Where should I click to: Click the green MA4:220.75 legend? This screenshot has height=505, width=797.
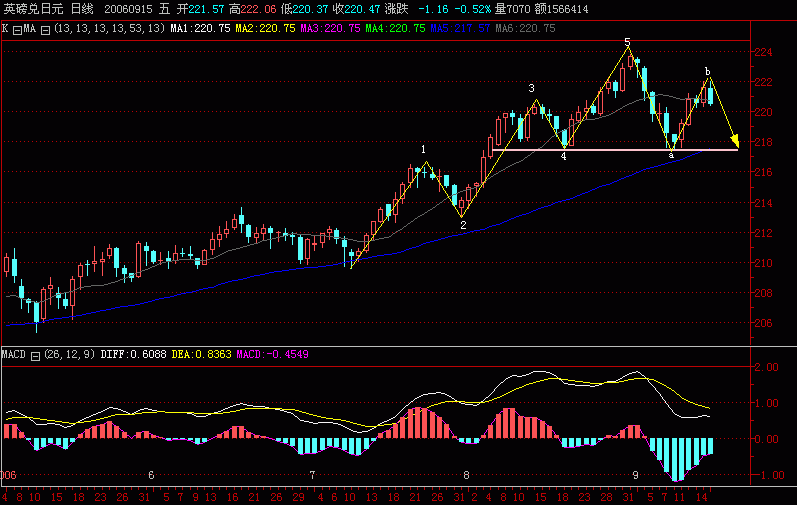pos(395,28)
